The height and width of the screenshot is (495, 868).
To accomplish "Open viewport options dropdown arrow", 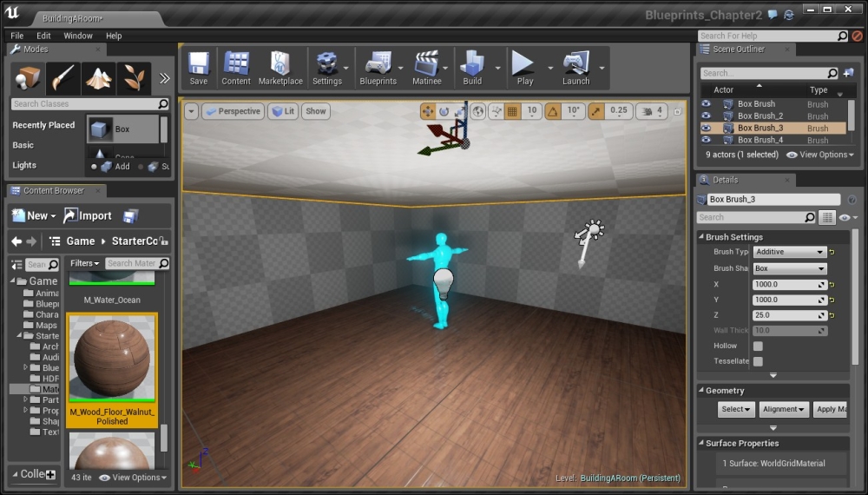I will 191,111.
